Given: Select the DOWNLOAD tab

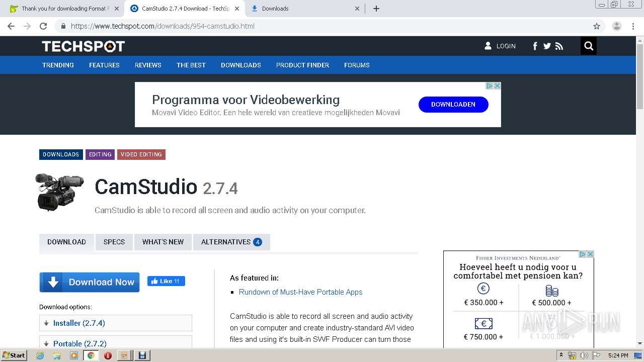Looking at the screenshot, I should (x=66, y=242).
